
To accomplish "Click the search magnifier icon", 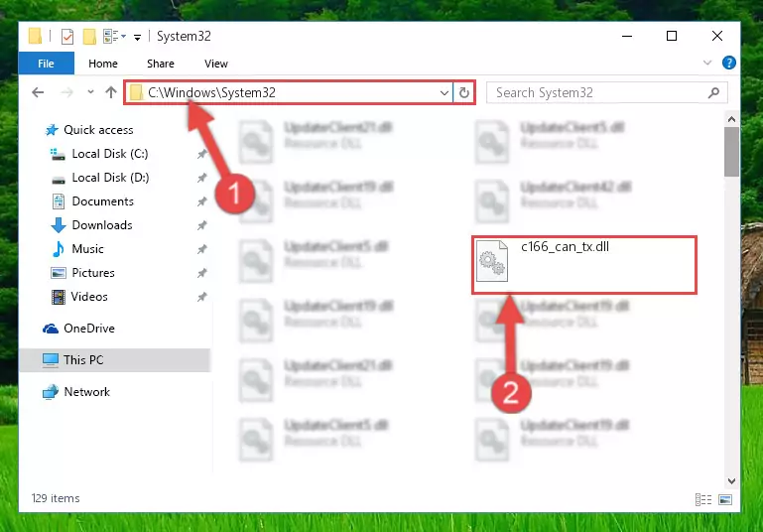I will coord(713,92).
